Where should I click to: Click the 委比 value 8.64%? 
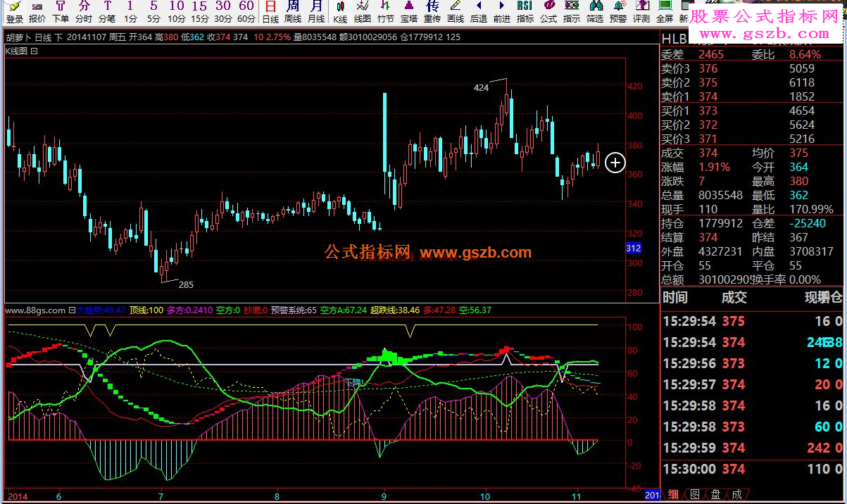(x=805, y=54)
